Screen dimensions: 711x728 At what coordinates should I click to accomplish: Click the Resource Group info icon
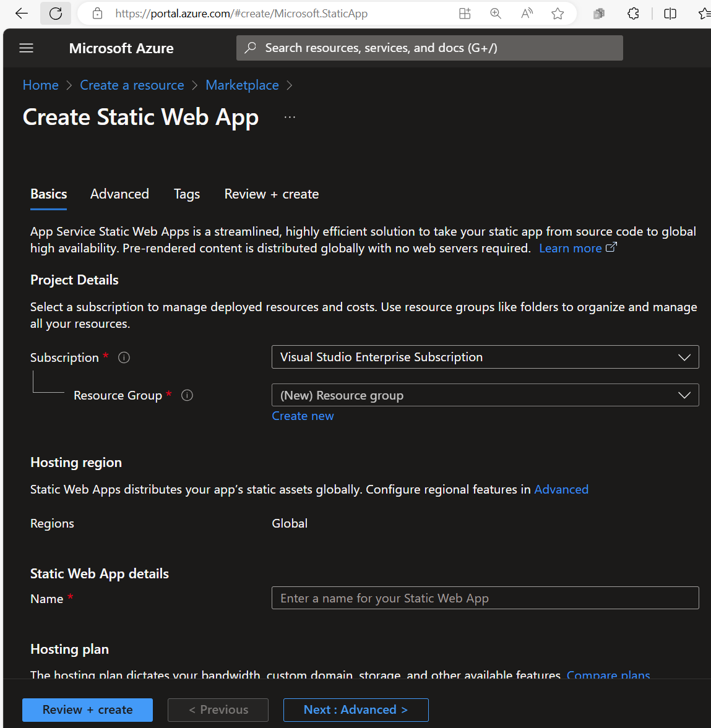click(187, 395)
